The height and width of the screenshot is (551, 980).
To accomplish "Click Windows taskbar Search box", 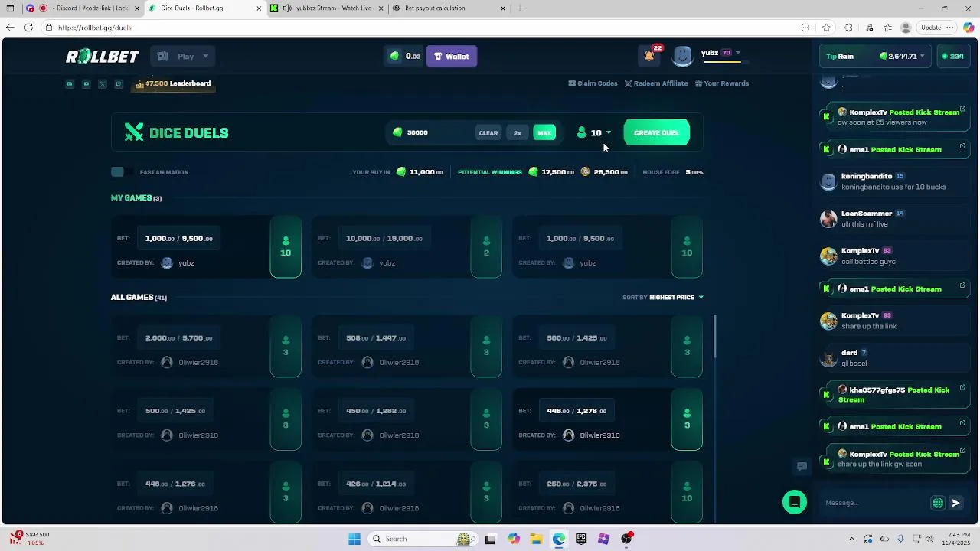I will click(x=421, y=539).
